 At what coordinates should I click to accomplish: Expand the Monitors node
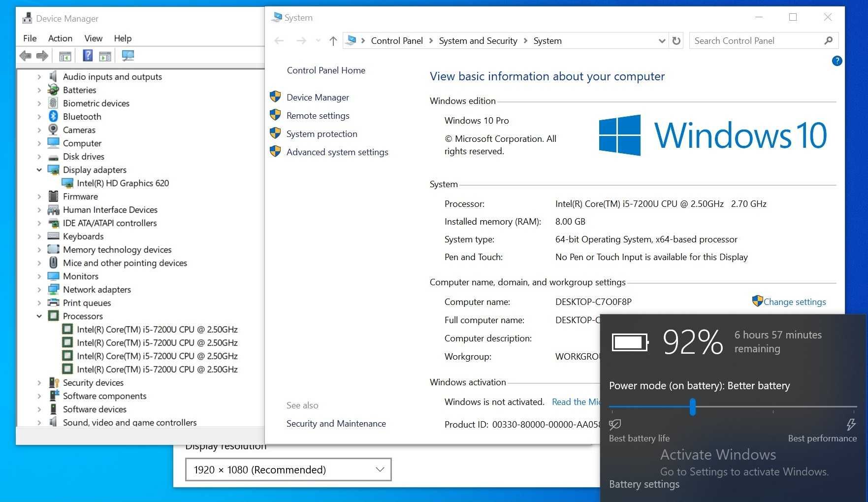[x=39, y=276]
